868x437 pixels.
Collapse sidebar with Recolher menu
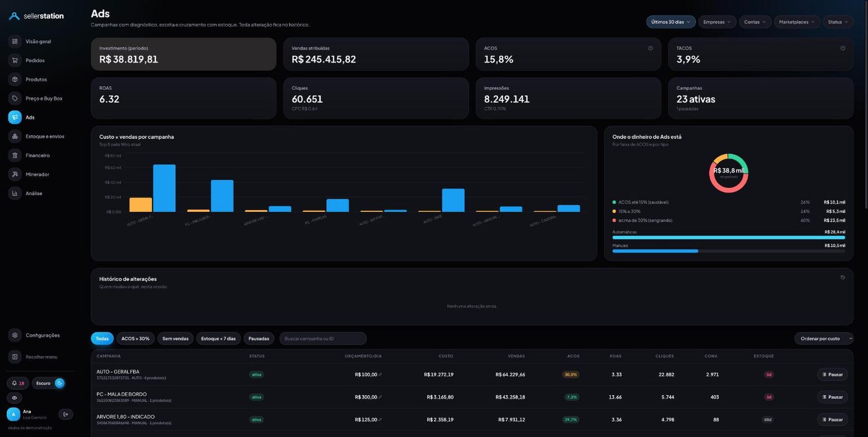coord(41,357)
